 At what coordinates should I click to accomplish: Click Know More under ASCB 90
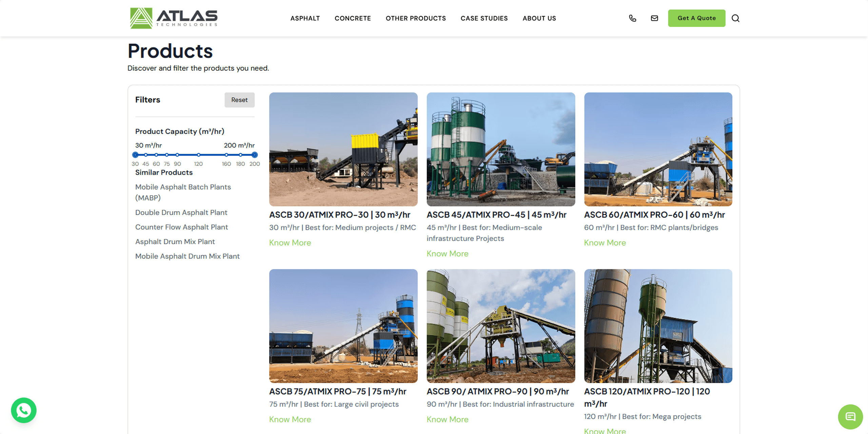447,419
